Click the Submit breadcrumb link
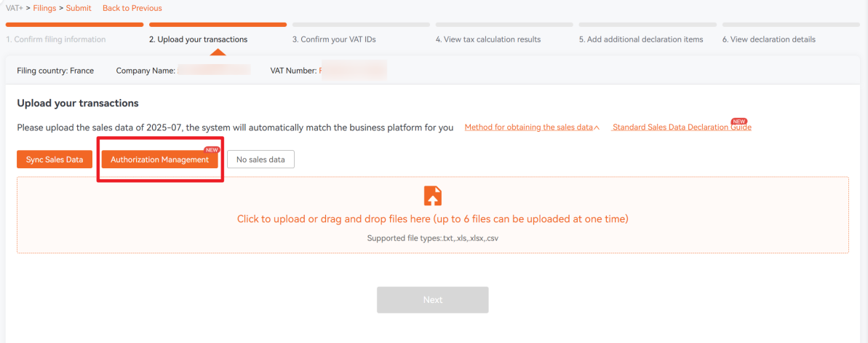Viewport: 868px width, 343px height. click(79, 8)
